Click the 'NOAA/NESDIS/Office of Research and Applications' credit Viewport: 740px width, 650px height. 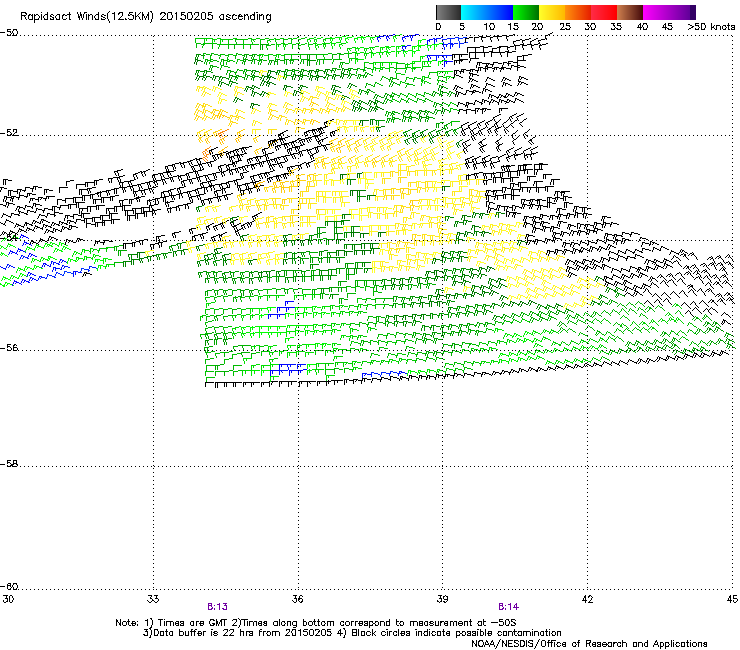tap(589, 644)
